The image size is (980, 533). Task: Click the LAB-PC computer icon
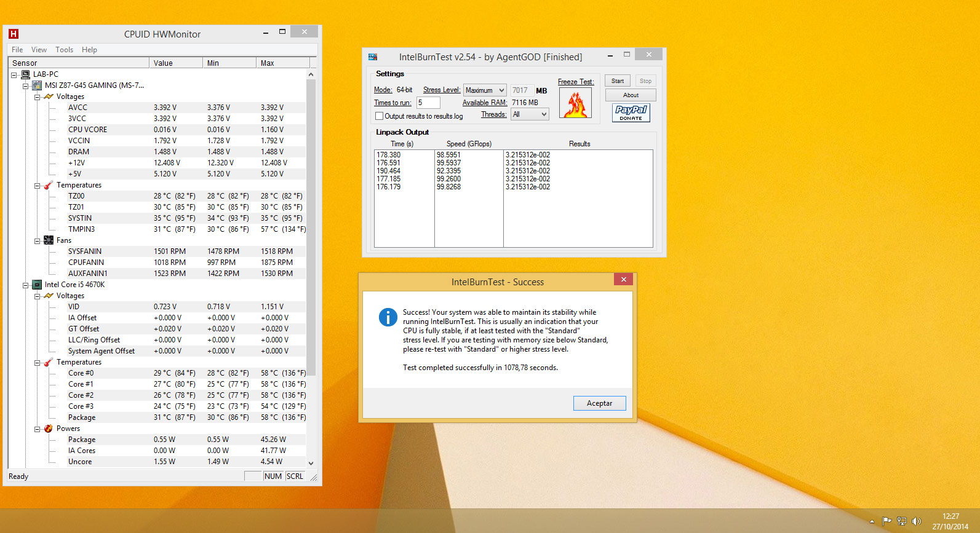point(25,74)
